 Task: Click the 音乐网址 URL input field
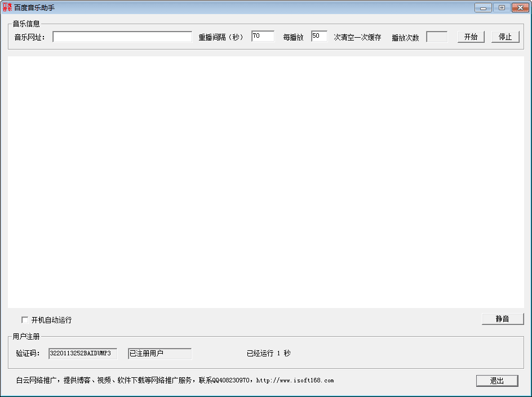(x=123, y=36)
